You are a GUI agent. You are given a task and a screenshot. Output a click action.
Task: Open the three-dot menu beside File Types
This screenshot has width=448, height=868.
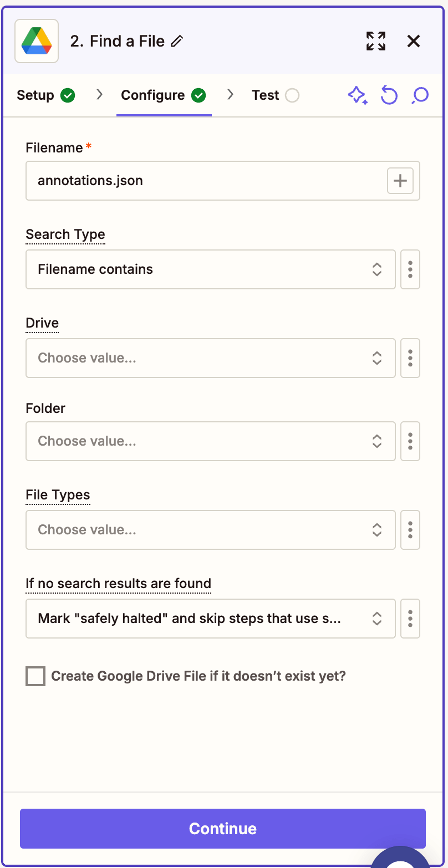click(410, 530)
